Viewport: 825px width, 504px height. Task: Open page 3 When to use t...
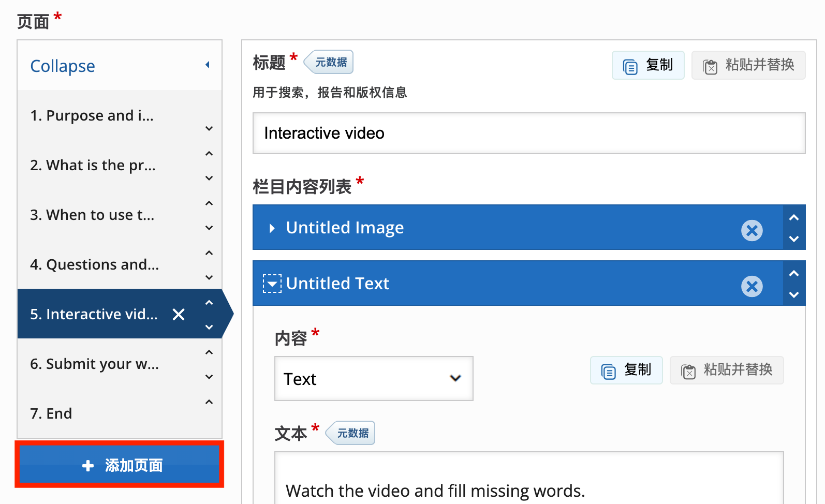click(x=93, y=215)
